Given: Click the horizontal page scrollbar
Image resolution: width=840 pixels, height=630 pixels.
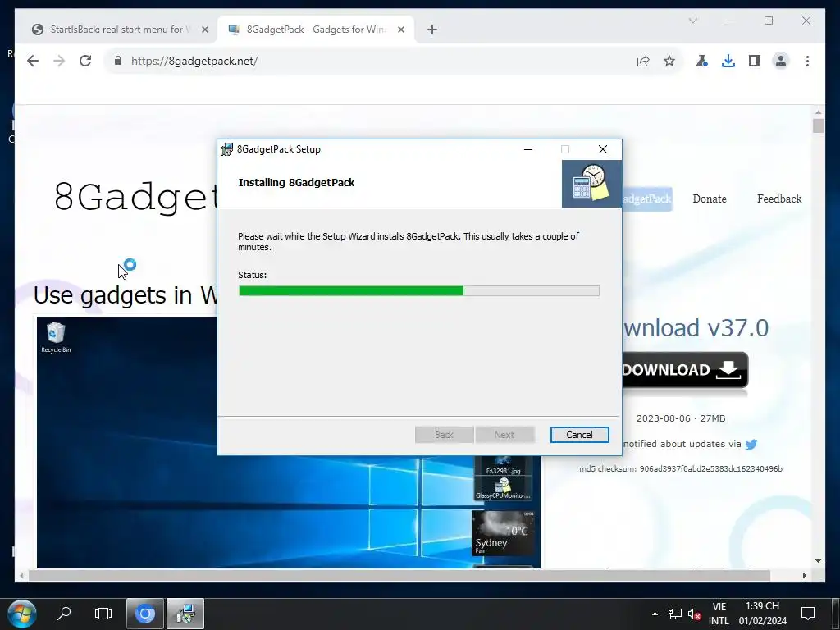Looking at the screenshot, I should tap(399, 575).
